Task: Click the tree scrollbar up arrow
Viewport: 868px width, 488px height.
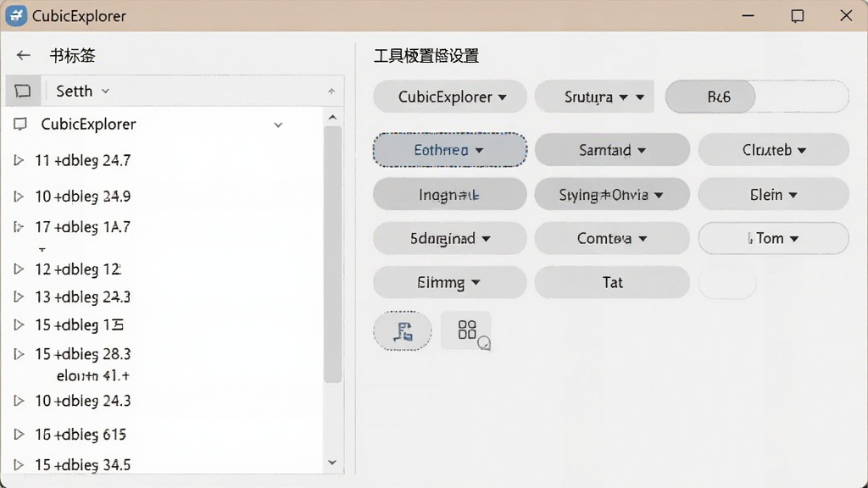Action: click(332, 117)
